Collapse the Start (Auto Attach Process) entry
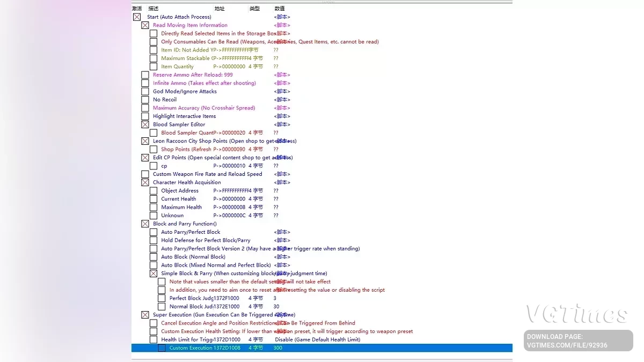 click(x=137, y=17)
